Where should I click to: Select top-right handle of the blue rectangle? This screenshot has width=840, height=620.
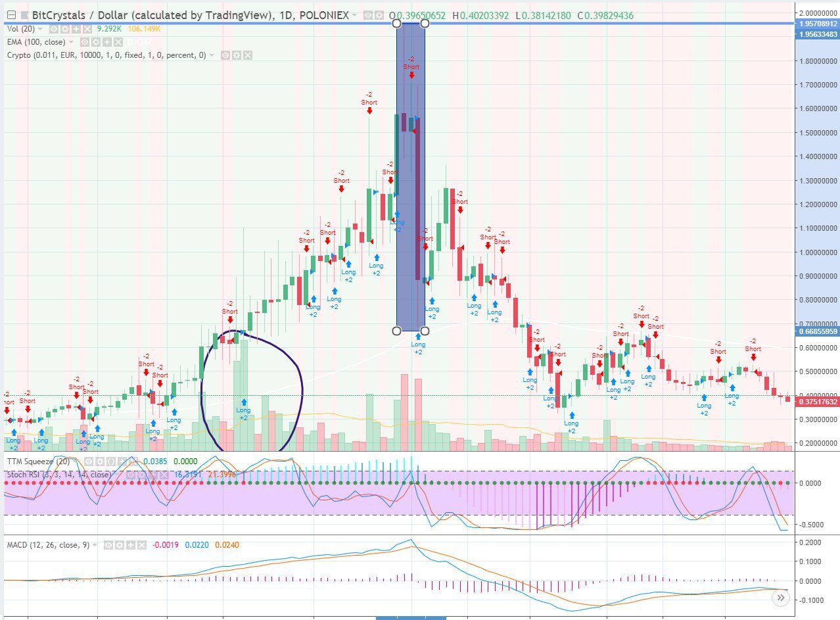click(x=425, y=24)
